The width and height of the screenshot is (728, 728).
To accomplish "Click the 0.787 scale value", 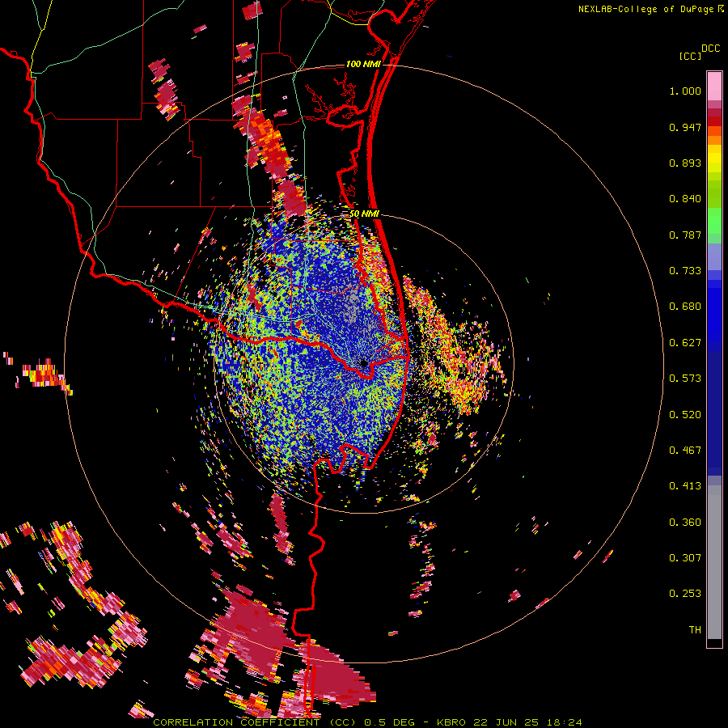I will click(x=685, y=235).
